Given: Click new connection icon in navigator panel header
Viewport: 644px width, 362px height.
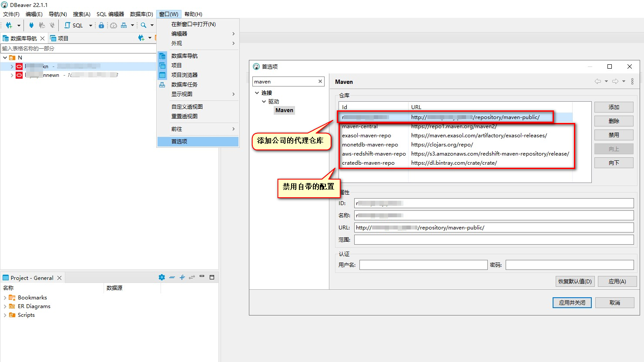Looking at the screenshot, I should 141,38.
